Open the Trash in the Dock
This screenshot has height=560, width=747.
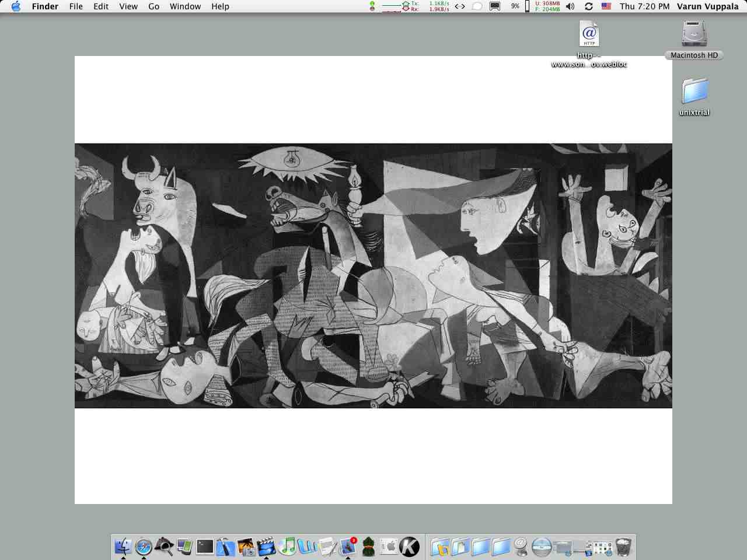(x=623, y=547)
